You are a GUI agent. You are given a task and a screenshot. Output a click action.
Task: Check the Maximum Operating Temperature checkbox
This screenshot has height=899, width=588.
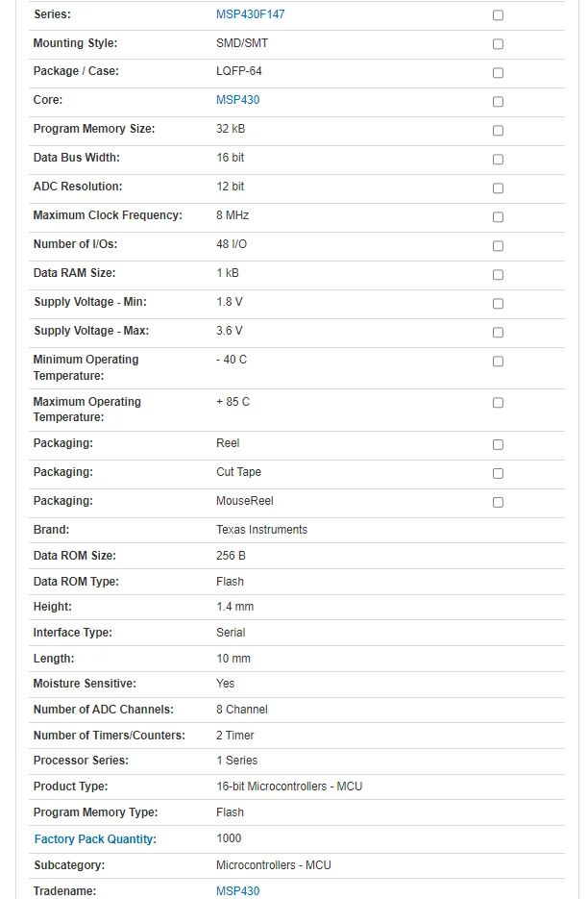coord(498,403)
